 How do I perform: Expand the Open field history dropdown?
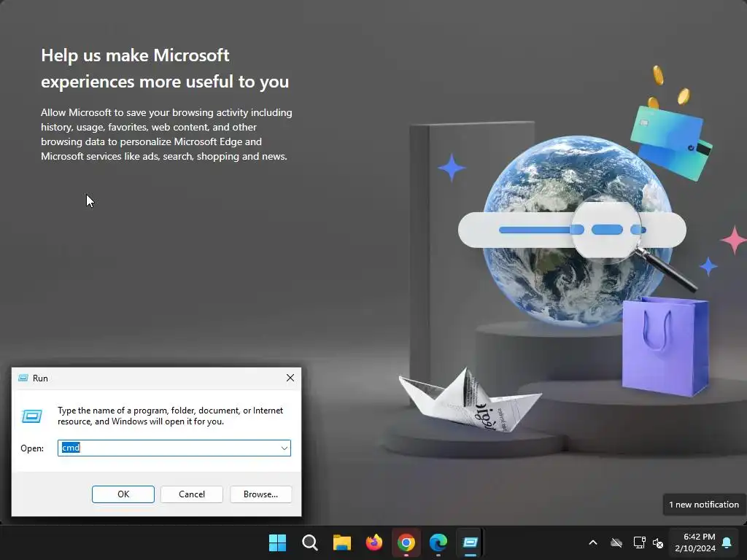(284, 448)
